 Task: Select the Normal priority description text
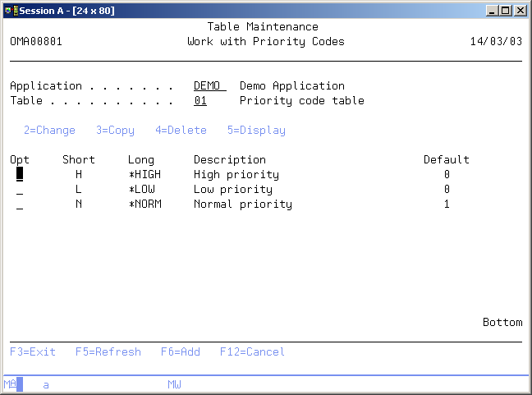(x=242, y=204)
